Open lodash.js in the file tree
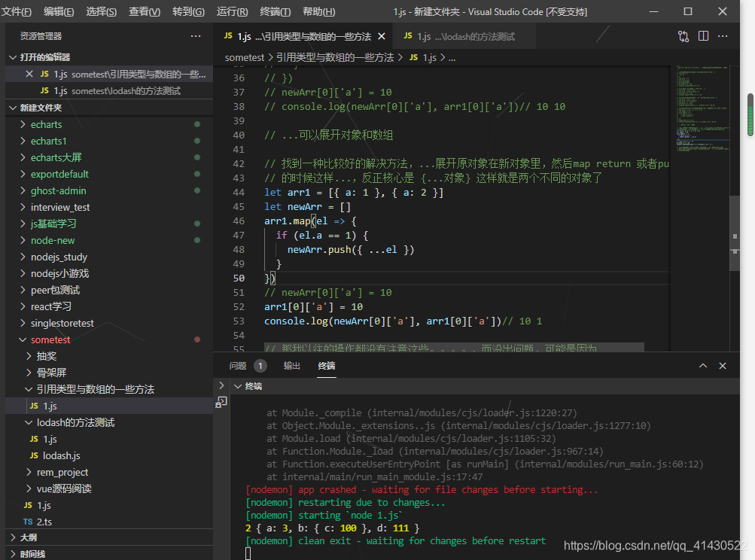The image size is (755, 560). coord(109,455)
